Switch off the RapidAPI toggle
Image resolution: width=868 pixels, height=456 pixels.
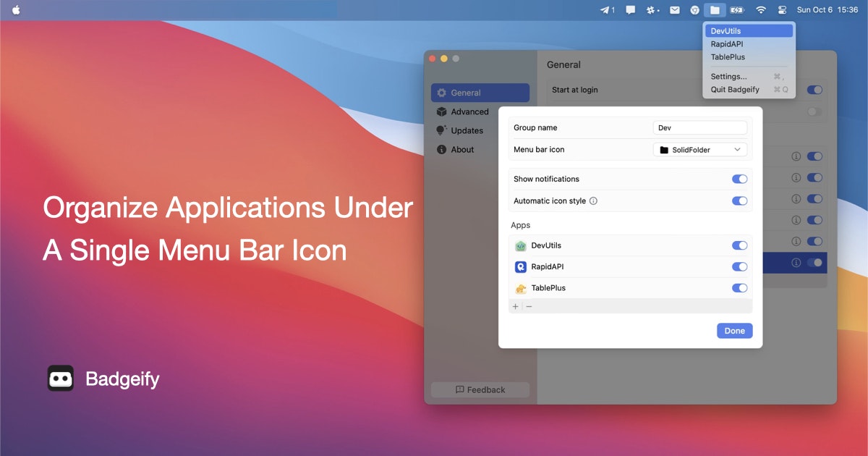(739, 266)
